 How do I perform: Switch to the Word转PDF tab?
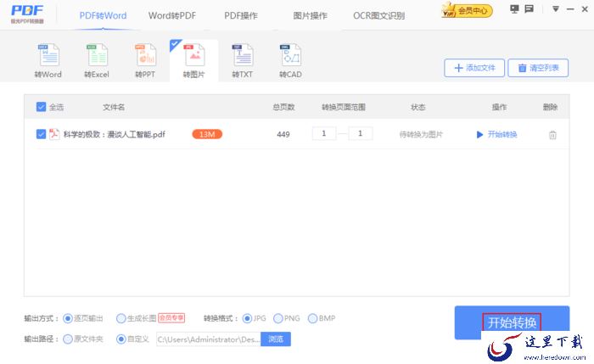click(172, 15)
